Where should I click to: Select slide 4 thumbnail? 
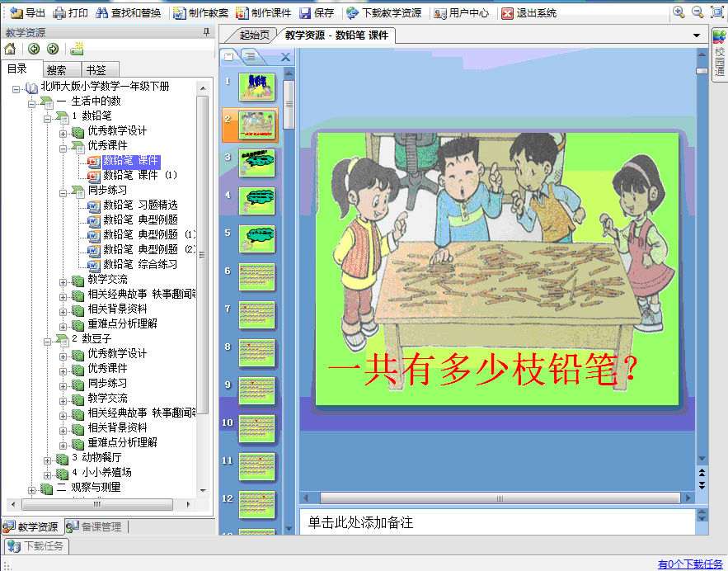pos(256,200)
